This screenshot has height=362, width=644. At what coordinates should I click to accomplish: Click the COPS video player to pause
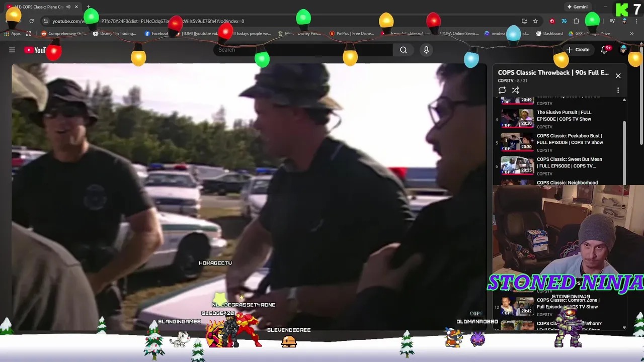point(249,197)
